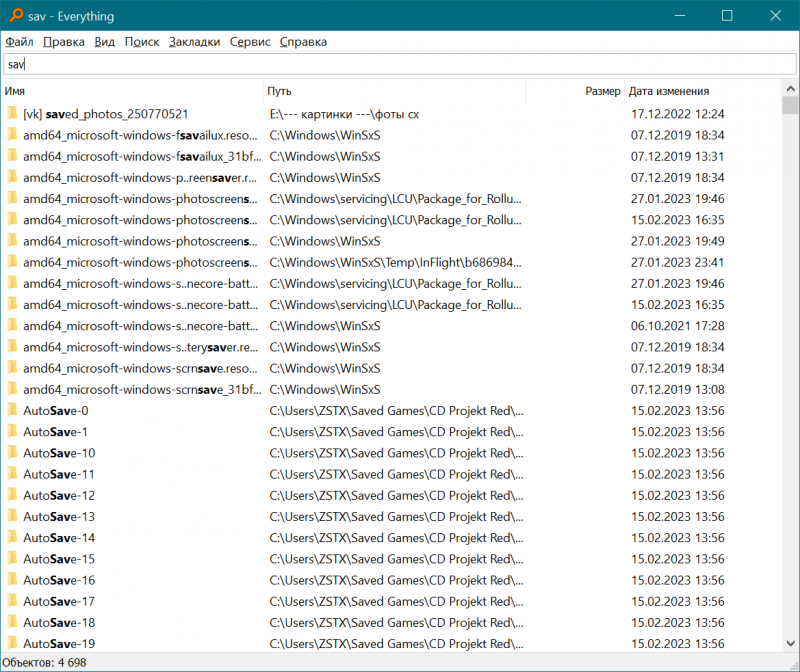Click folder icon of AutoSave-19
The image size is (800, 672).
(13, 643)
